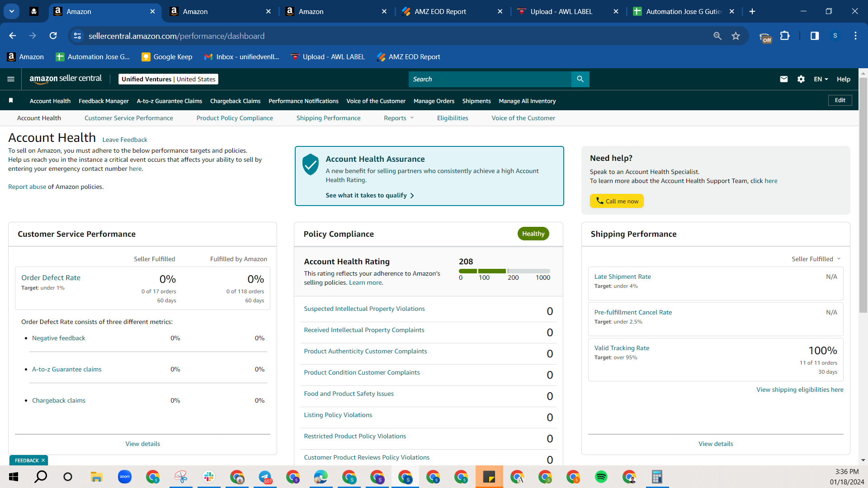Open the Order Defect Rate link
This screenshot has width=868, height=488.
point(51,277)
